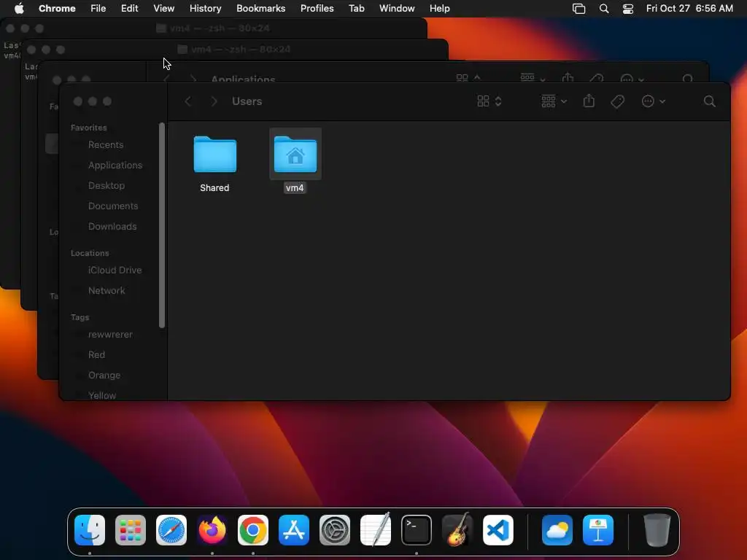Open the File menu
747x560 pixels.
click(98, 9)
